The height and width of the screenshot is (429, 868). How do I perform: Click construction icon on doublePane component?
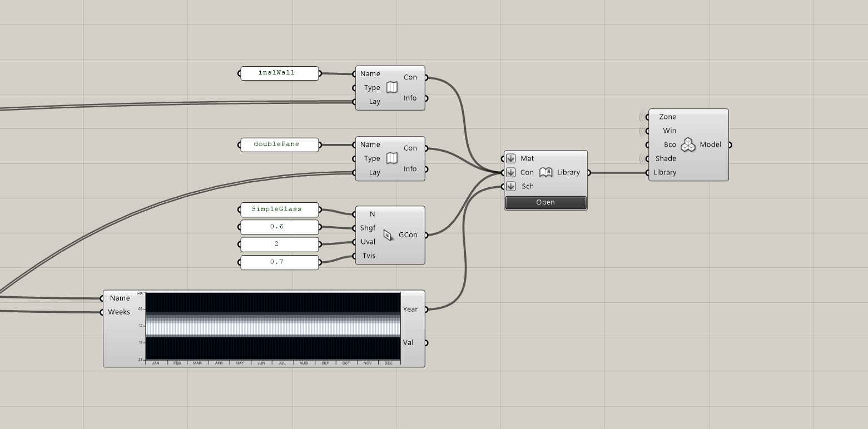392,158
